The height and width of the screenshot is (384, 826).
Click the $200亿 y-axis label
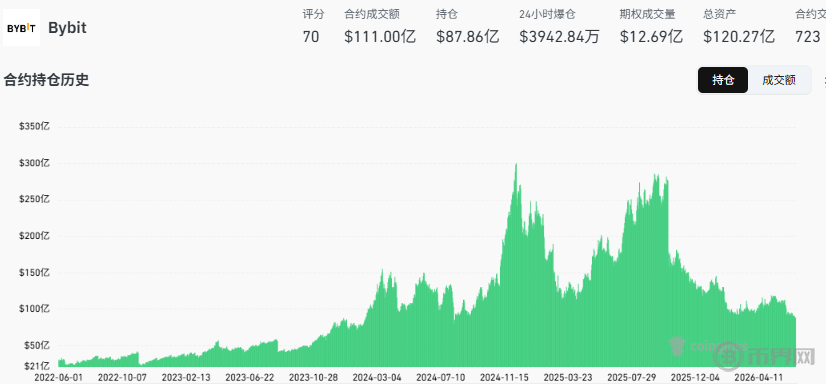point(34,236)
